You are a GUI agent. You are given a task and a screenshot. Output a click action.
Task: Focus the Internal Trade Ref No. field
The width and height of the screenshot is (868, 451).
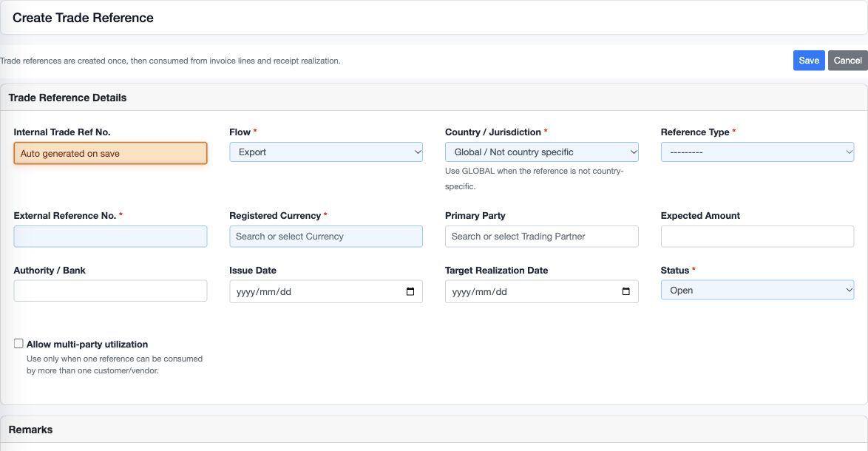point(110,153)
